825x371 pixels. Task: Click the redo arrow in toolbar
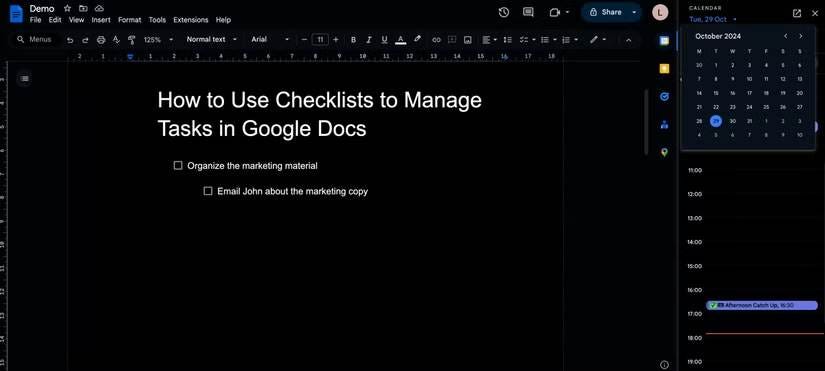click(85, 39)
